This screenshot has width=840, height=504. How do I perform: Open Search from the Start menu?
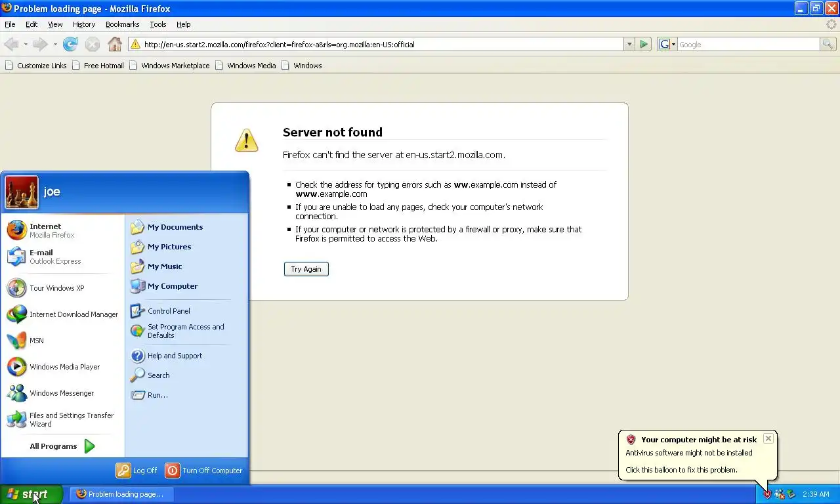(x=186, y=375)
